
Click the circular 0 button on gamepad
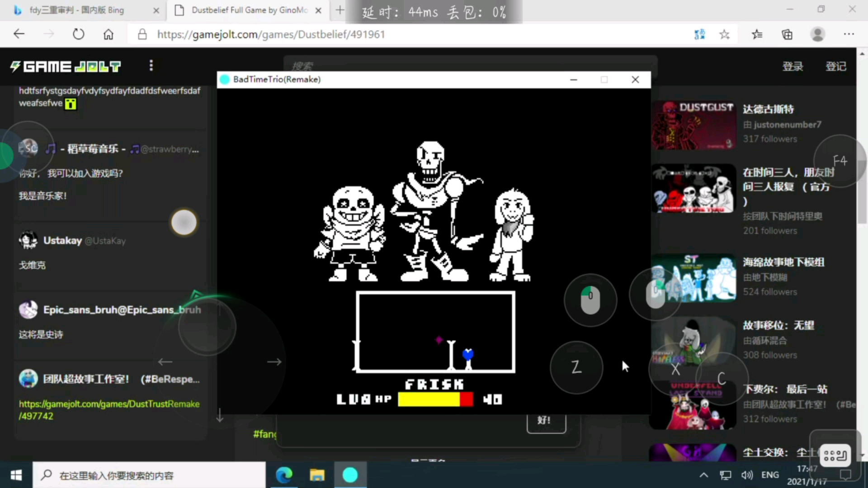coord(589,299)
